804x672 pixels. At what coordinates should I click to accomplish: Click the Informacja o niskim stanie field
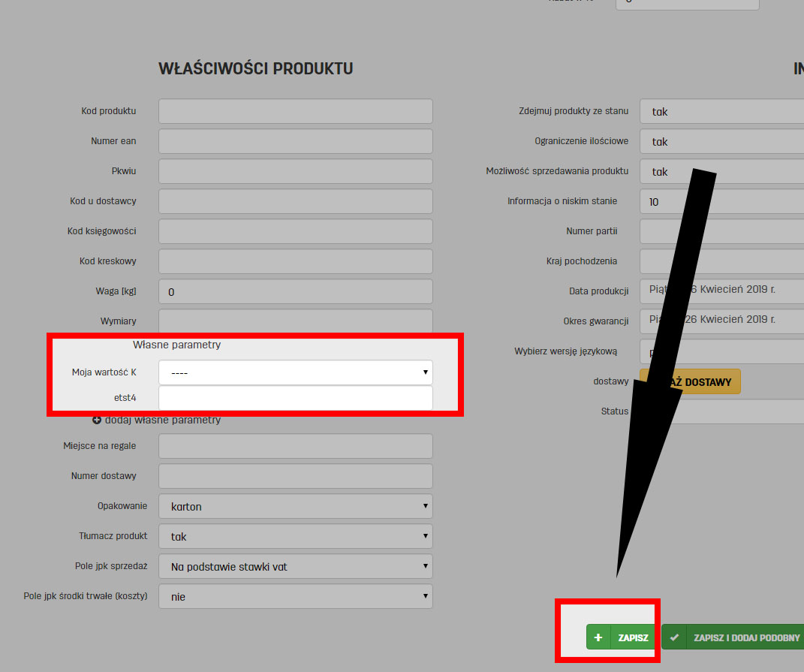[721, 201]
